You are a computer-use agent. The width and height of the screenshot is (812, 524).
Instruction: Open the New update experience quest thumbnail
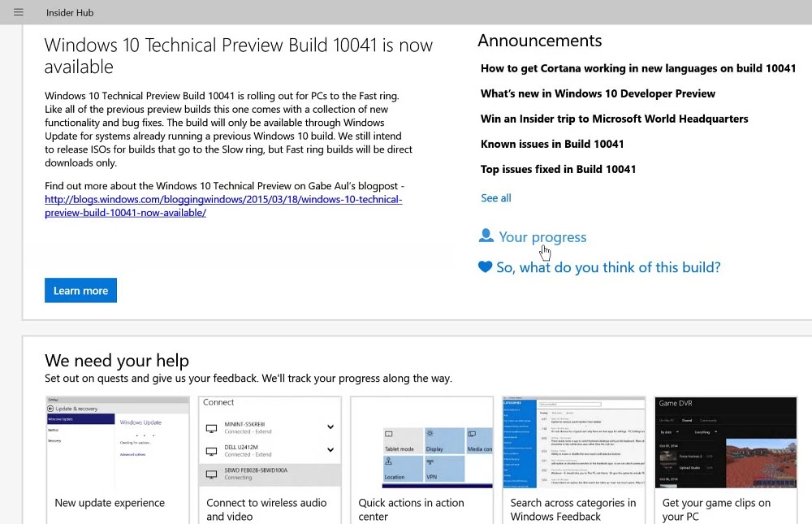coord(118,442)
